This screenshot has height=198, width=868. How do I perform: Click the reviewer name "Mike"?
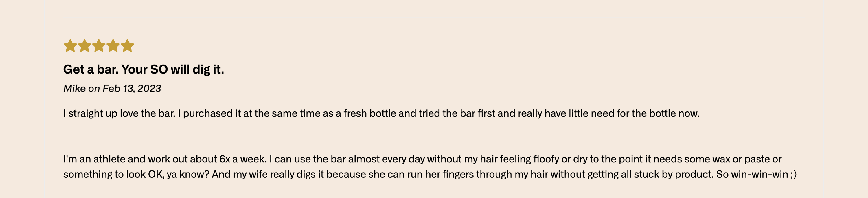point(74,88)
